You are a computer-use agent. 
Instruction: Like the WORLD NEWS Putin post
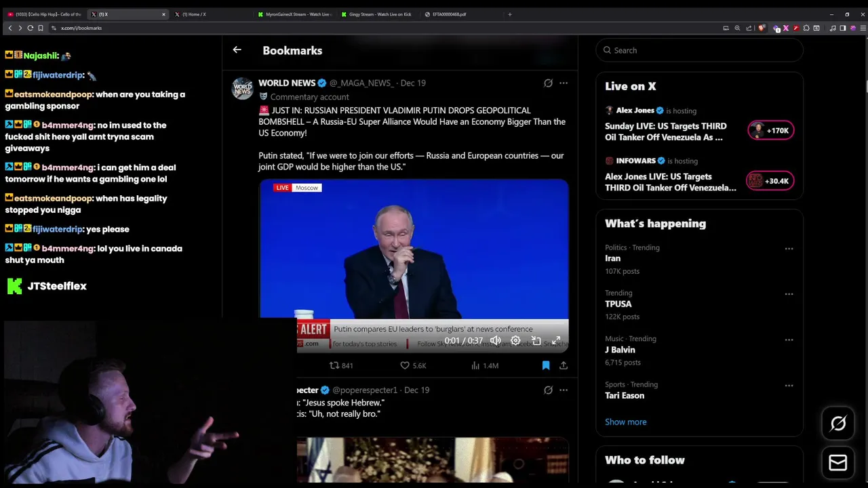pos(413,365)
